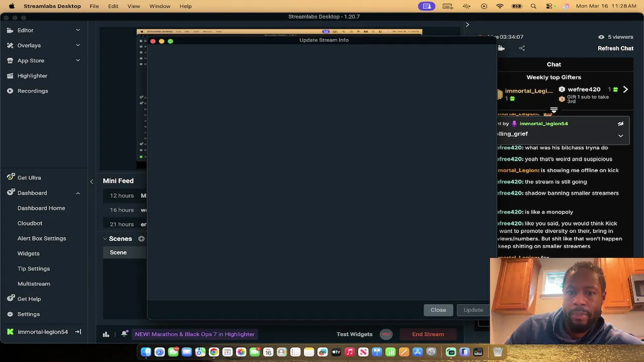The height and width of the screenshot is (362, 644).
Task: Open Google Chrome from the Dock
Action: coord(214,352)
